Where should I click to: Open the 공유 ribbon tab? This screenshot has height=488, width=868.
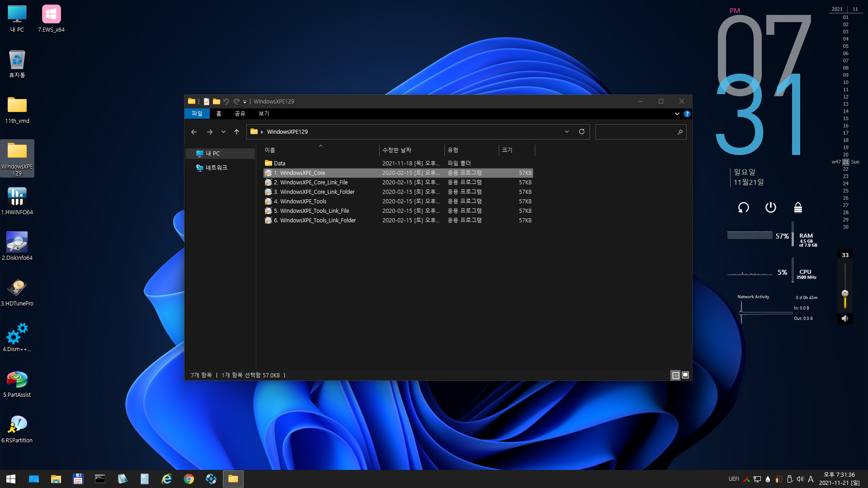coord(240,114)
